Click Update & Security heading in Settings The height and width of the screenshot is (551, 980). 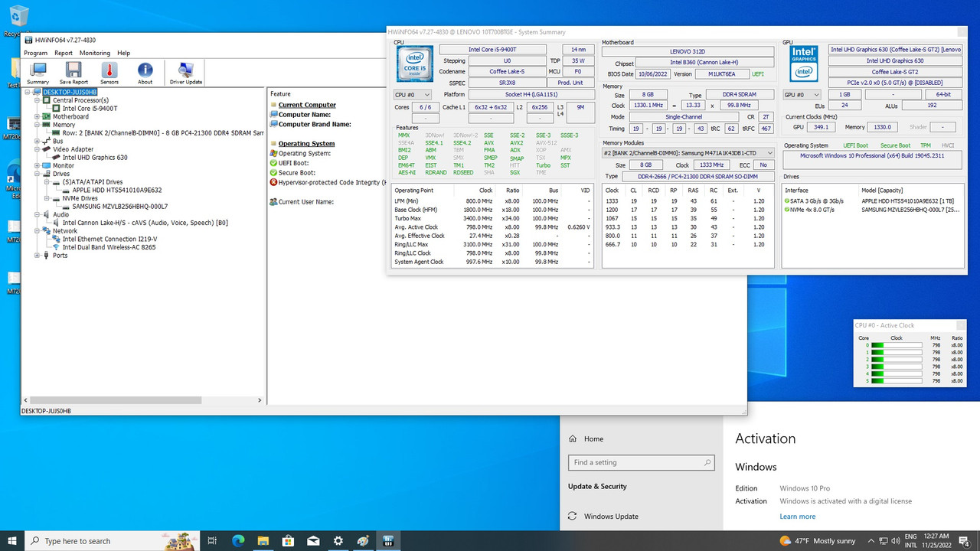(597, 487)
